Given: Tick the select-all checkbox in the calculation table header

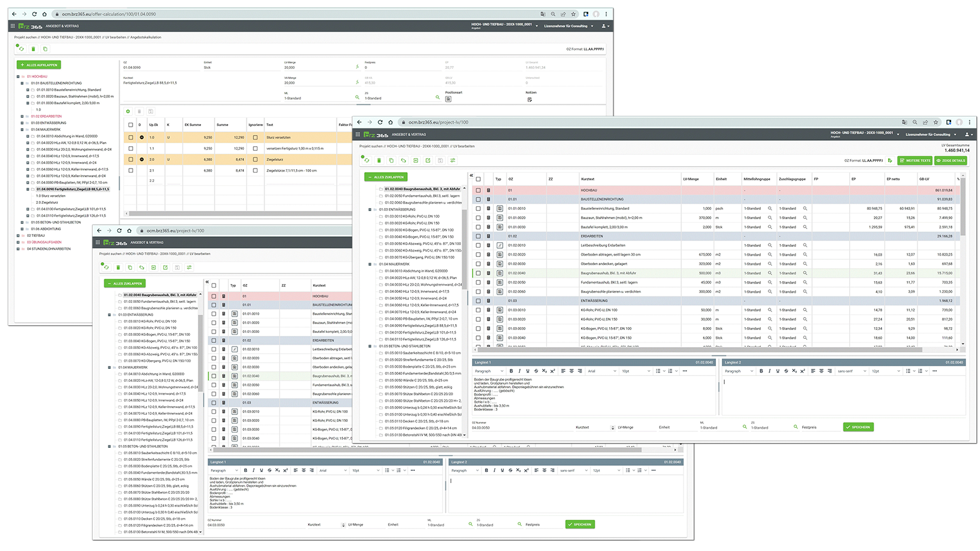Looking at the screenshot, I should point(131,125).
